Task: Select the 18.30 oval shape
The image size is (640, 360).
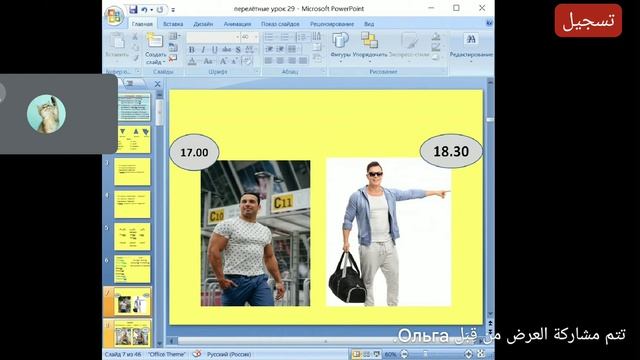Action: click(451, 151)
